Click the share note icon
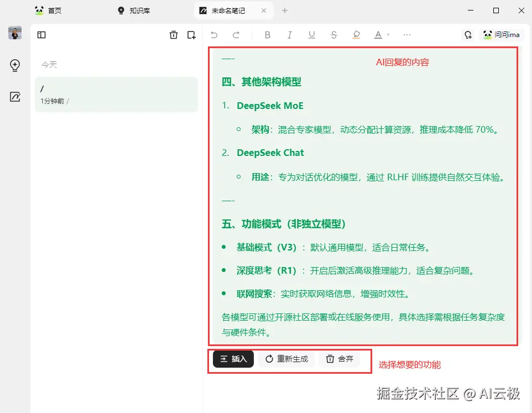The image size is (532, 413). point(468,35)
